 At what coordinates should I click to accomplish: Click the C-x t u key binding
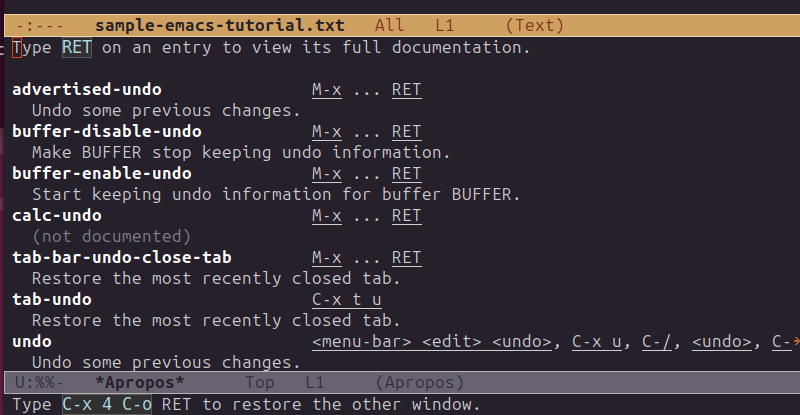point(346,299)
